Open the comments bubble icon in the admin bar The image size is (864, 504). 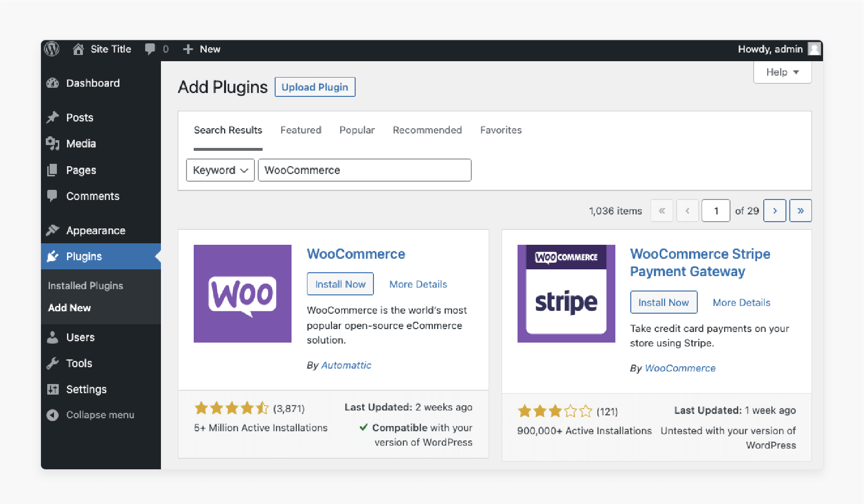[150, 49]
